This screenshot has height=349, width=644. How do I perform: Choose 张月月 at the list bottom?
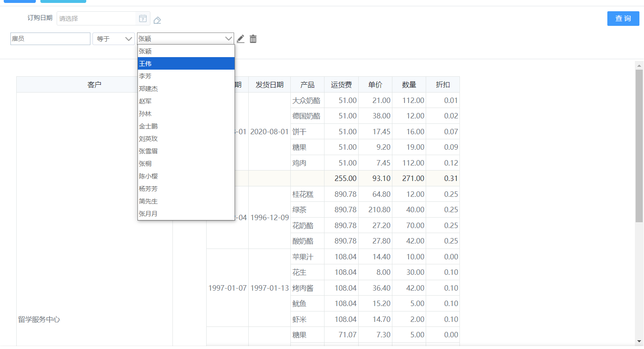pyautogui.click(x=186, y=213)
